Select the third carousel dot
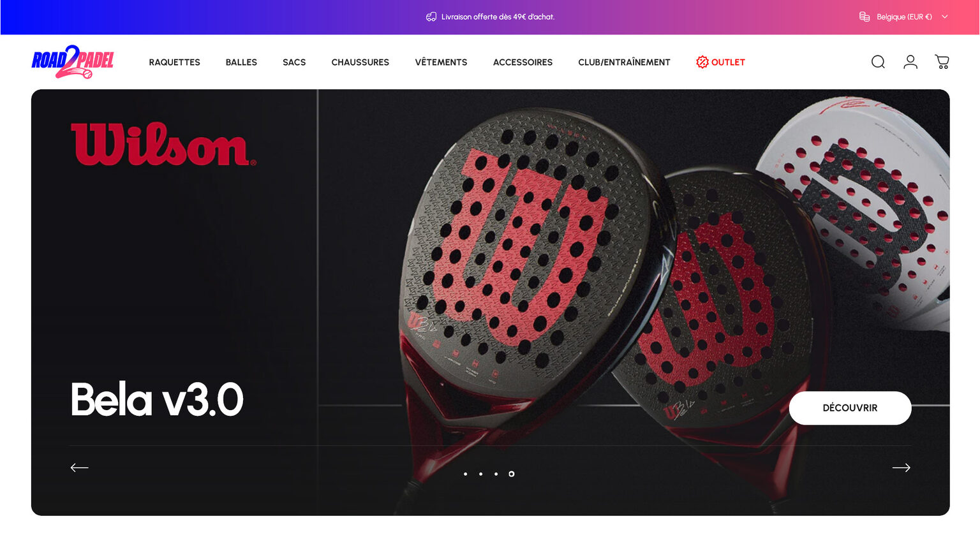This screenshot has width=980, height=551. click(496, 474)
